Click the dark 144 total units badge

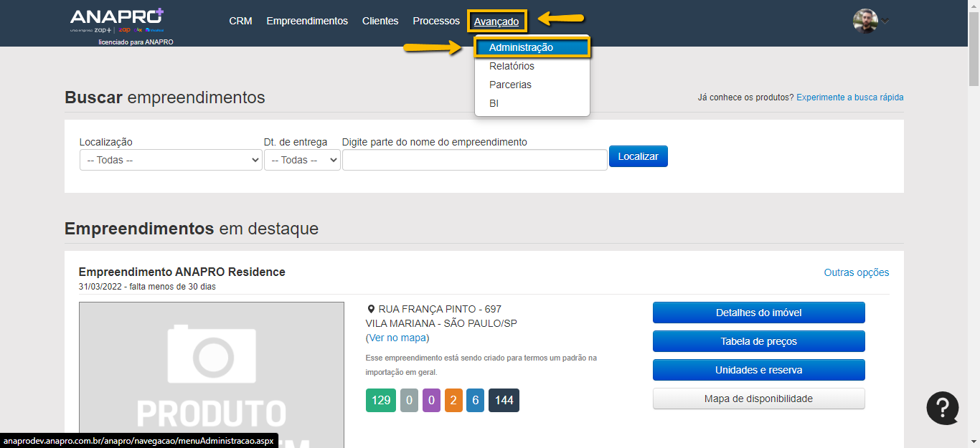tap(504, 400)
